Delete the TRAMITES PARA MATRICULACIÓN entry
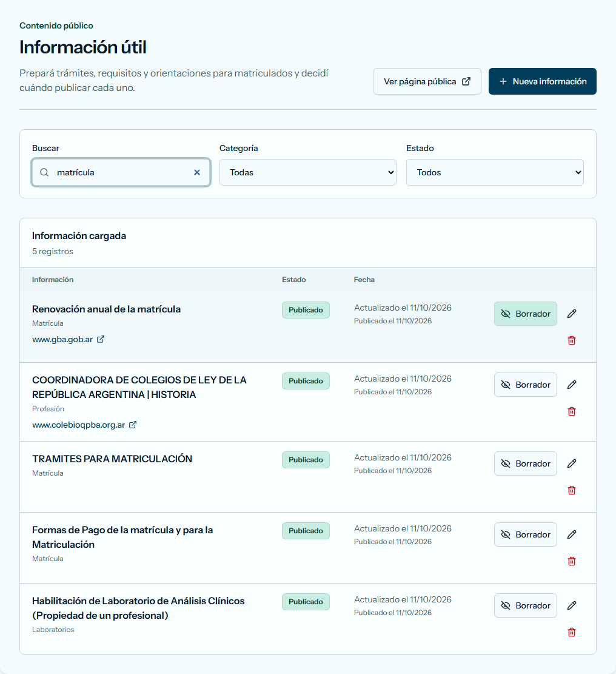Image resolution: width=616 pixels, height=674 pixels. pyautogui.click(x=571, y=490)
